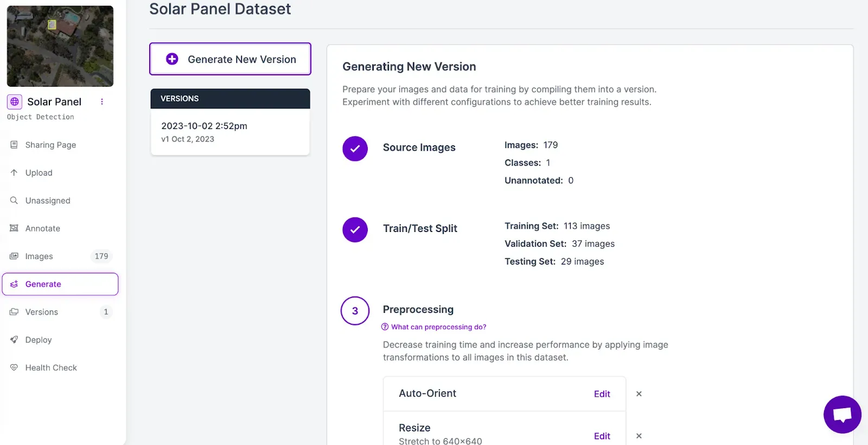Click the Deploy rocket icon
The image size is (868, 445).
[14, 340]
